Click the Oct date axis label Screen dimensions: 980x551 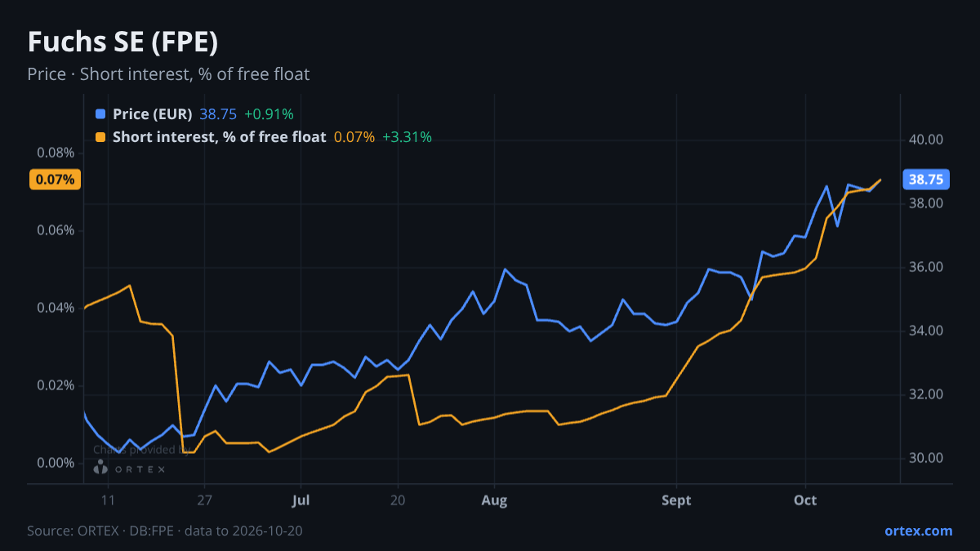pyautogui.click(x=805, y=500)
